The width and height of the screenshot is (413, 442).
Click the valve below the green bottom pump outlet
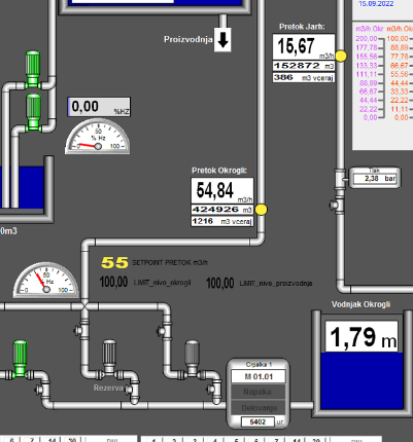(41, 389)
